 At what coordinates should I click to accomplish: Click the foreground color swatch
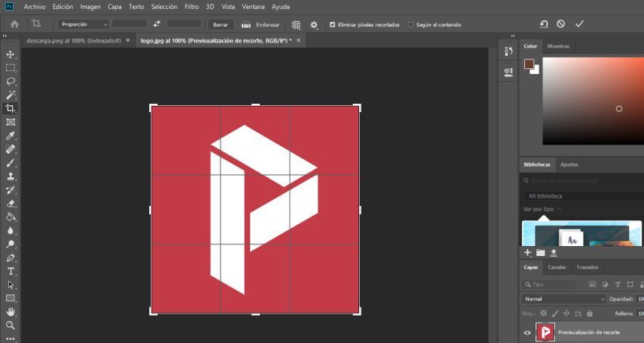(x=529, y=64)
